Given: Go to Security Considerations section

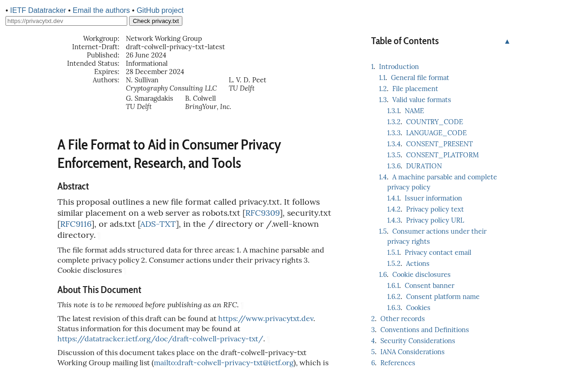Looking at the screenshot, I should pos(418,341).
